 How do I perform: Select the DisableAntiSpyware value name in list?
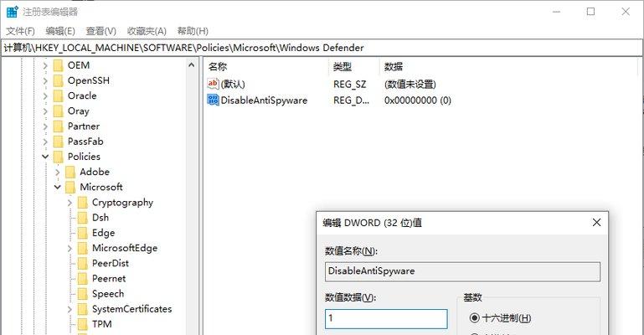264,100
